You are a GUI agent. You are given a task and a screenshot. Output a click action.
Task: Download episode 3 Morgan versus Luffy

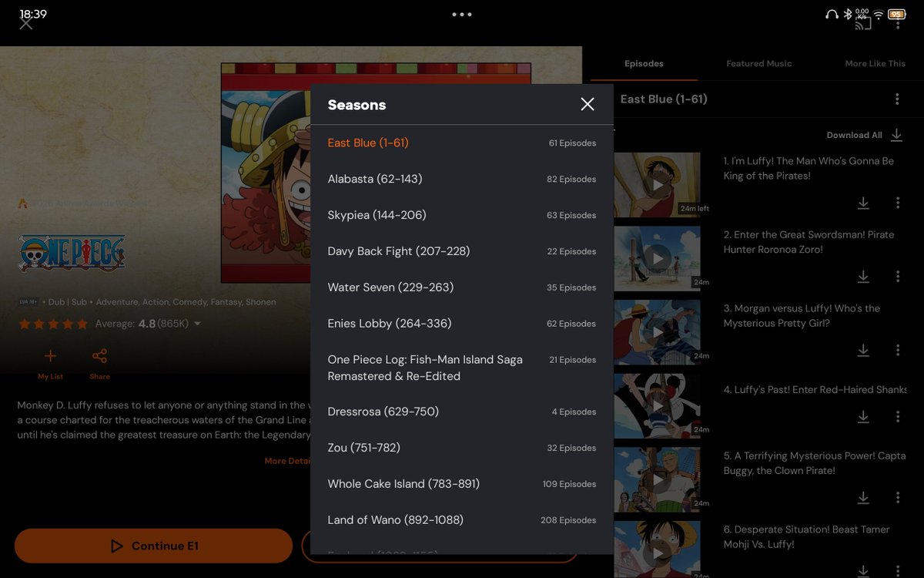click(x=863, y=350)
